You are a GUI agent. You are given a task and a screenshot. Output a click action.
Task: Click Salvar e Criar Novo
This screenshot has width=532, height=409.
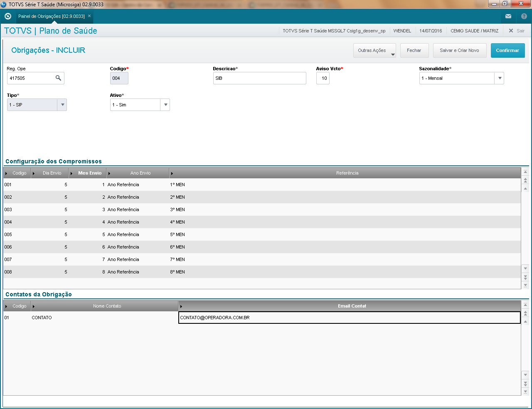click(460, 50)
